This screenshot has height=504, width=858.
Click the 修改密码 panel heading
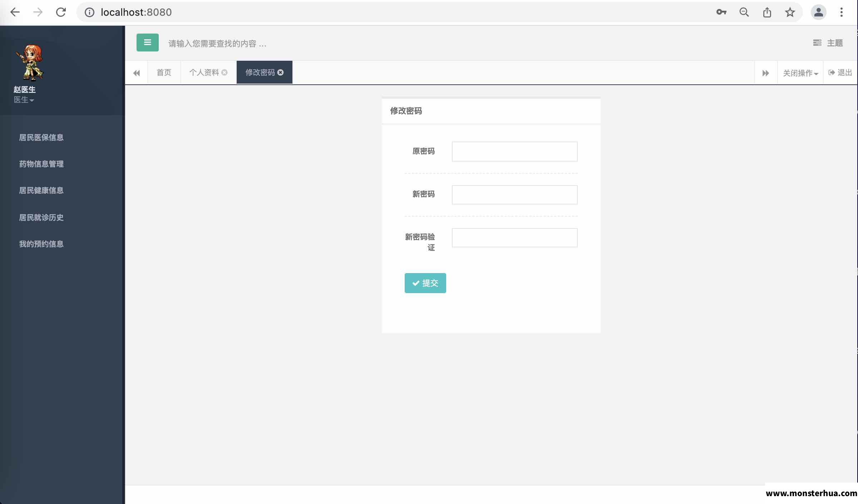pos(406,111)
